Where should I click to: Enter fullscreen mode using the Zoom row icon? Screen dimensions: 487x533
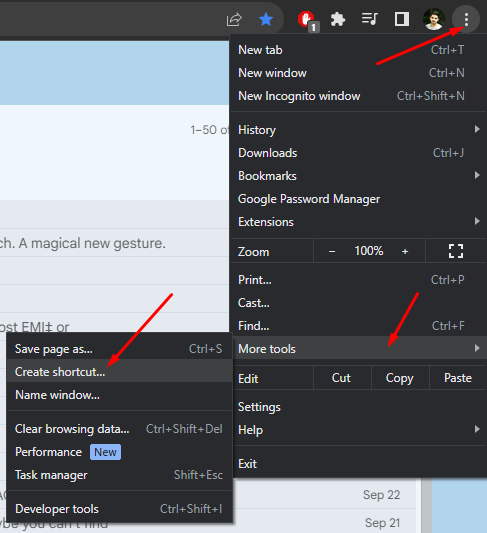point(456,251)
